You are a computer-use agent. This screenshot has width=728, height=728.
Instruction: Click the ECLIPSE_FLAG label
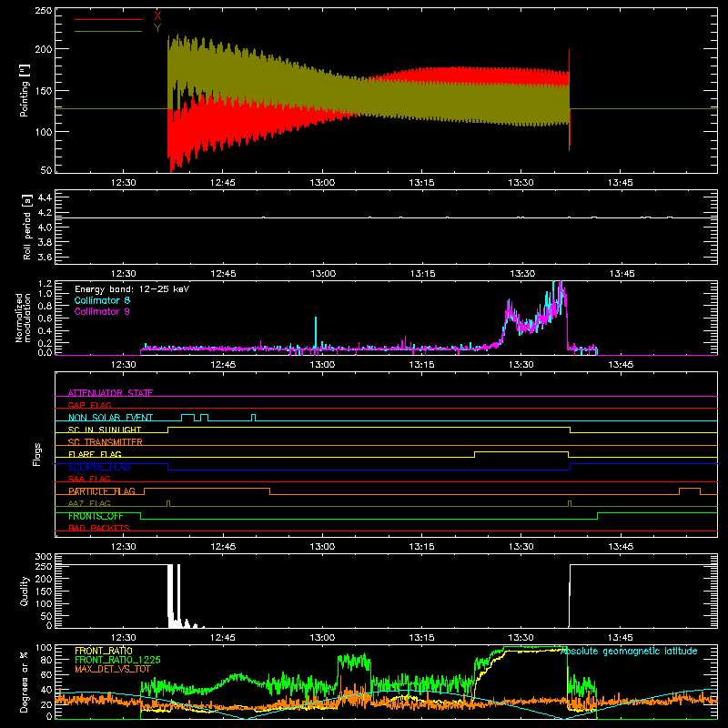[x=99, y=467]
